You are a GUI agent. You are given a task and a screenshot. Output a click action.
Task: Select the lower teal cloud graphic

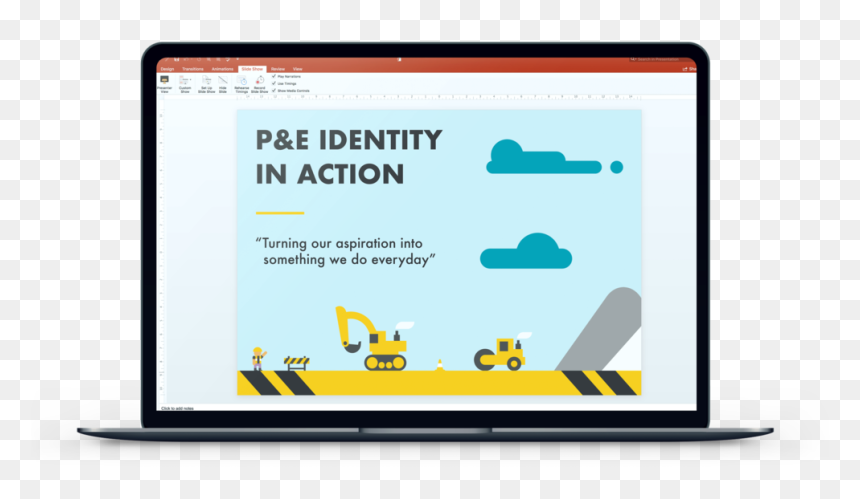point(525,251)
